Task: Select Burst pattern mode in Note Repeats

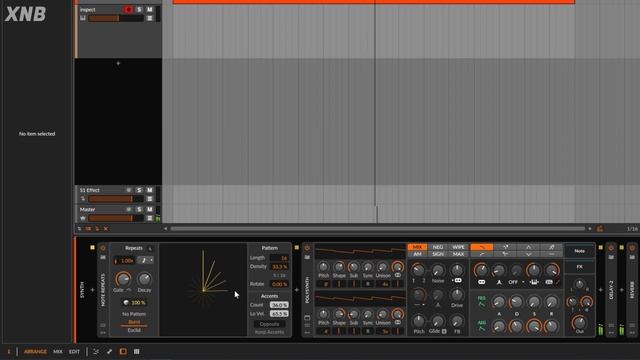Action: [x=134, y=322]
